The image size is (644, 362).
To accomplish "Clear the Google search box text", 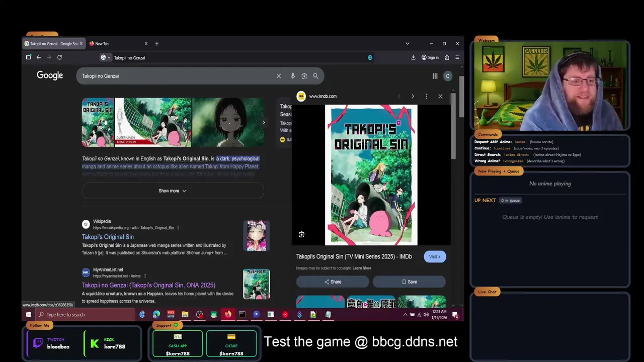I will 279,76.
